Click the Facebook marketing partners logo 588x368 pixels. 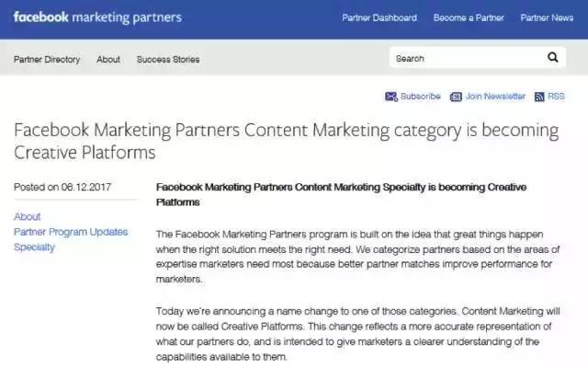pyautogui.click(x=97, y=17)
